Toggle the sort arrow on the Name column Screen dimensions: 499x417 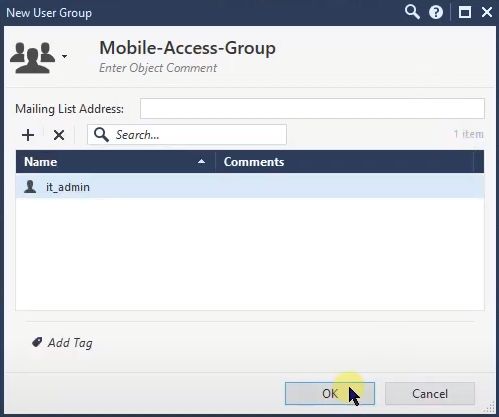[201, 162]
